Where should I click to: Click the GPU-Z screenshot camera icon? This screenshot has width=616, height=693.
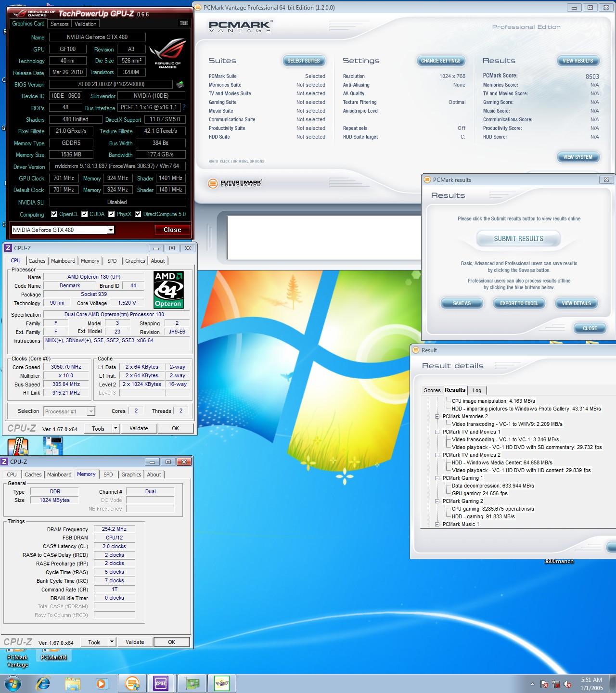pyautogui.click(x=184, y=23)
